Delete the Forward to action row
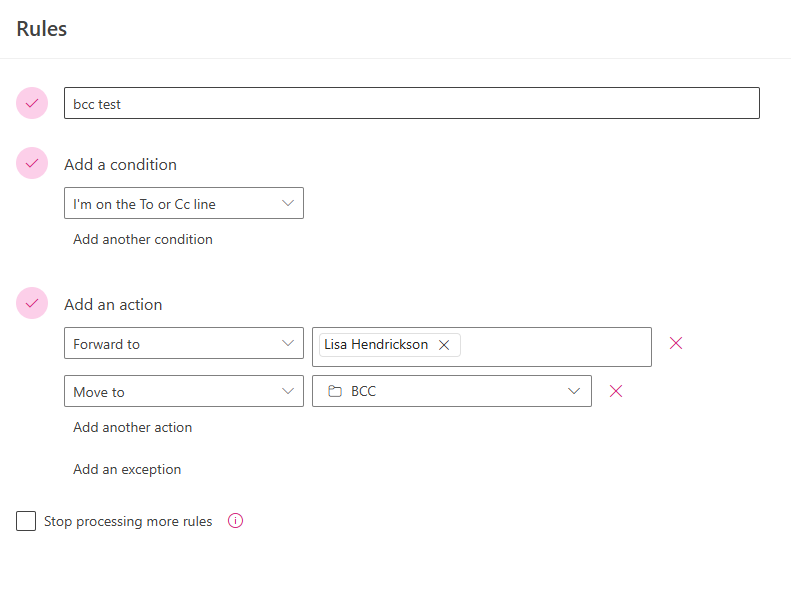791x601 pixels. point(675,343)
